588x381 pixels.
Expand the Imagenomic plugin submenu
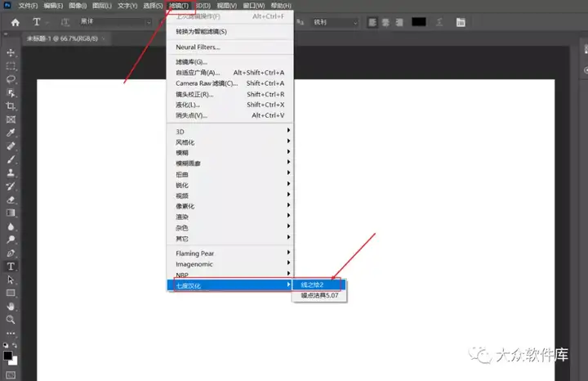pos(229,264)
